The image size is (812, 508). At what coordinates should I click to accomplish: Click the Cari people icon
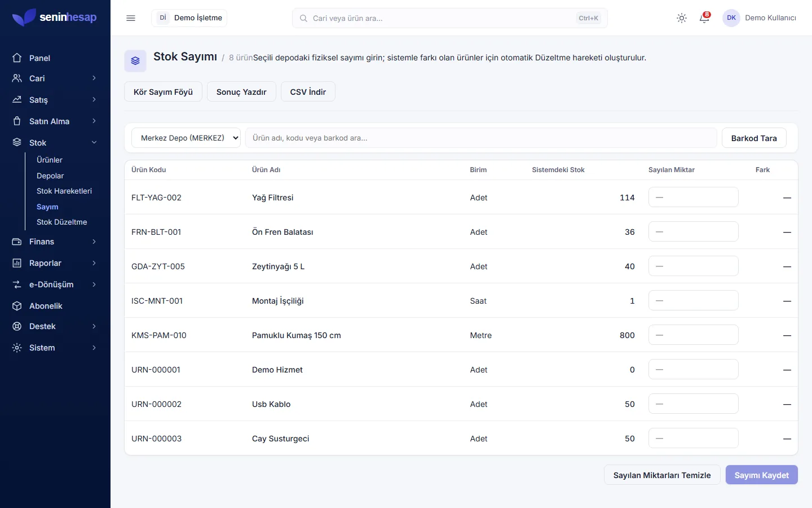17,78
